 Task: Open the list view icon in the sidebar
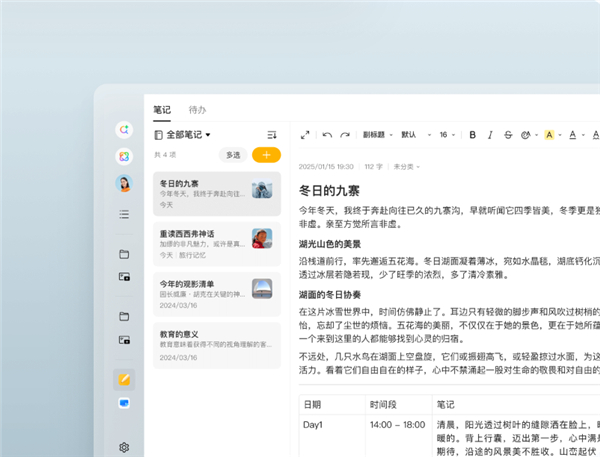(x=124, y=214)
